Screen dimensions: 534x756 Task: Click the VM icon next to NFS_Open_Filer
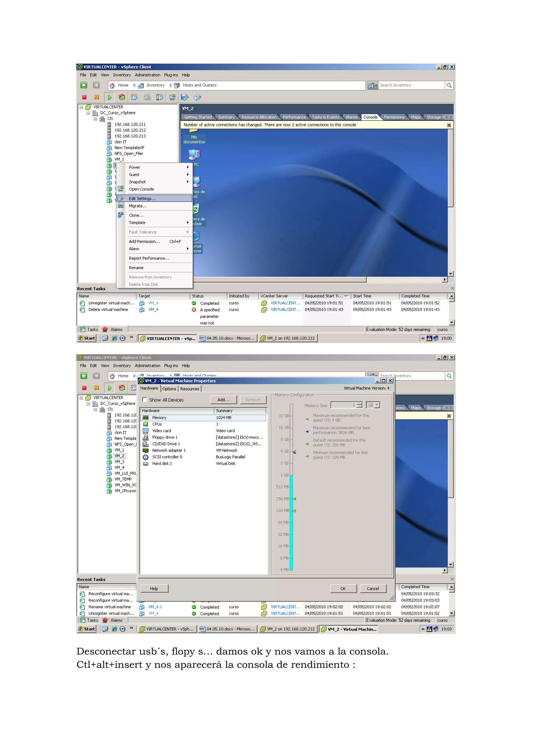tap(109, 153)
